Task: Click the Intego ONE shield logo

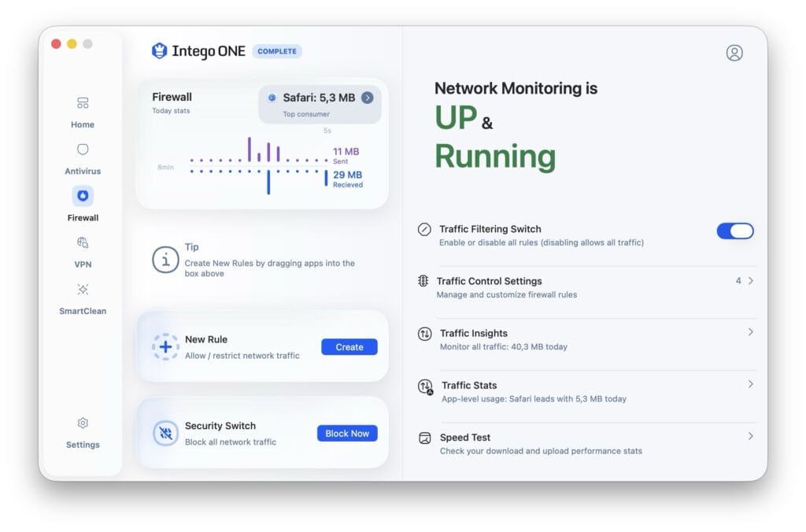Action: pos(160,51)
